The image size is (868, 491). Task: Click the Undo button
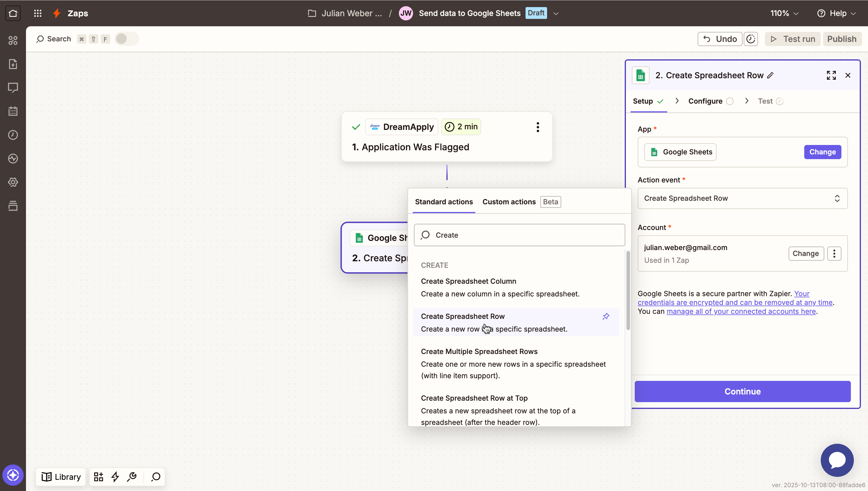click(719, 39)
